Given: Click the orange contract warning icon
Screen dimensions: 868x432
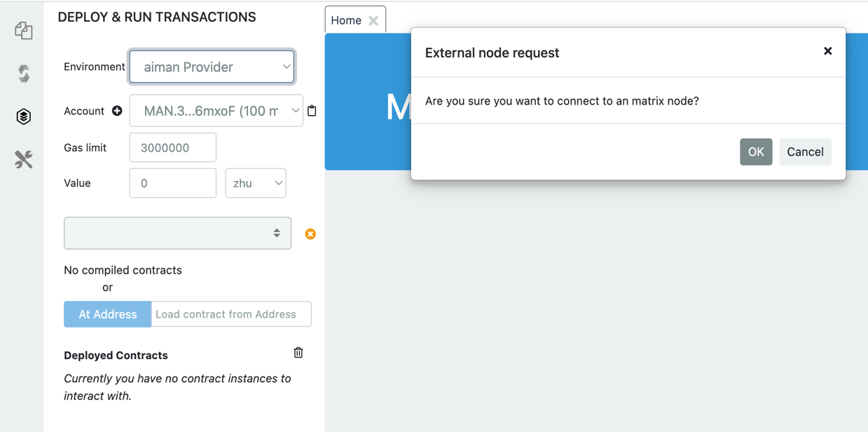Looking at the screenshot, I should (310, 234).
